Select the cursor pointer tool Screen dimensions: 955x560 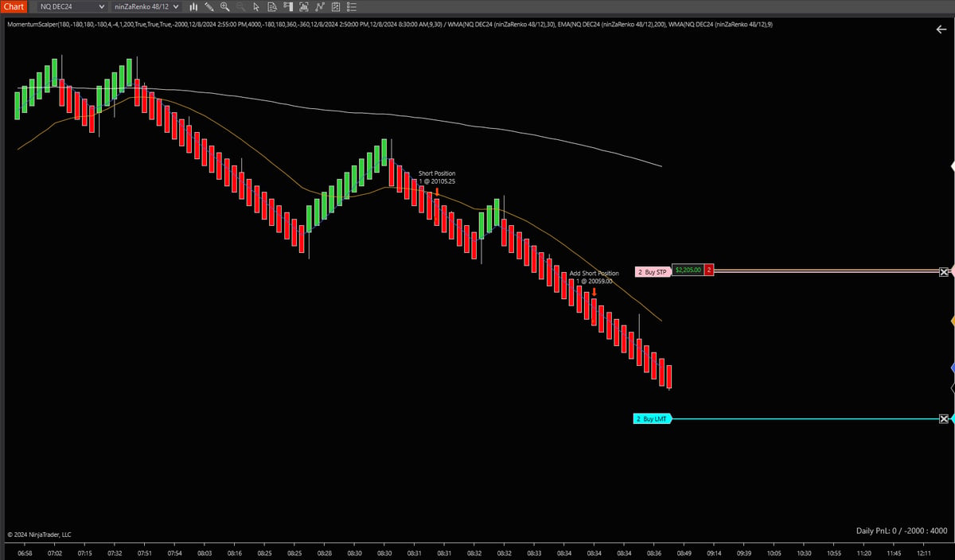pyautogui.click(x=256, y=6)
